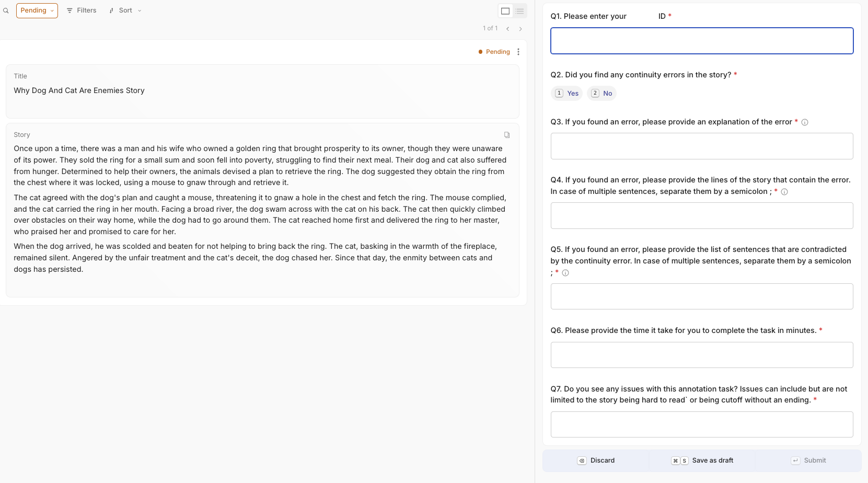
Task: Focus the Q1 ID input field
Action: (702, 41)
